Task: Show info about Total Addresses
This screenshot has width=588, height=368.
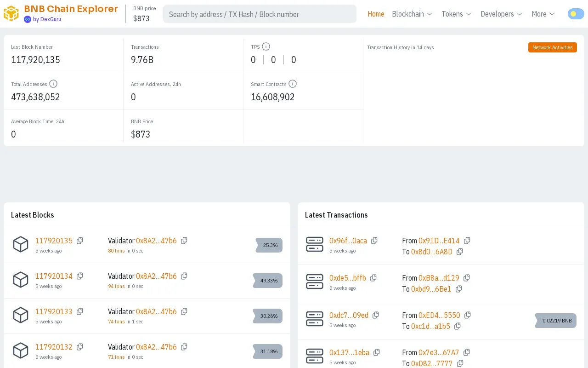Action: coord(53,84)
